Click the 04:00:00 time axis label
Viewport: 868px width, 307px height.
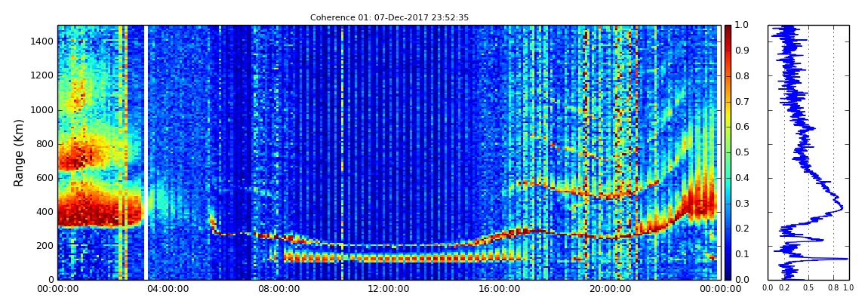(168, 288)
